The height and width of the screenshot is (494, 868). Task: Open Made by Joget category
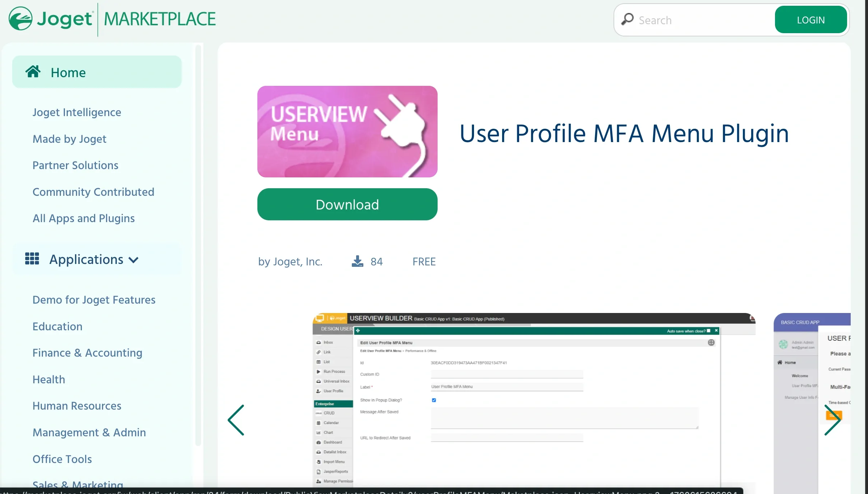click(70, 139)
